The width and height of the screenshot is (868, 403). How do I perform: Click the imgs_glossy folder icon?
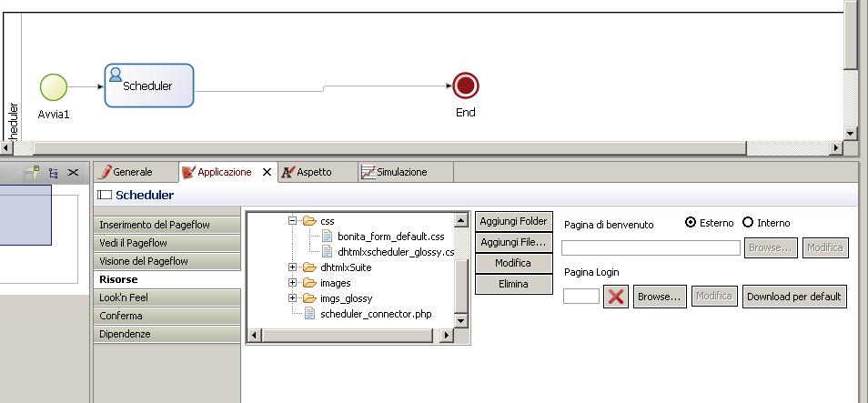(x=308, y=298)
